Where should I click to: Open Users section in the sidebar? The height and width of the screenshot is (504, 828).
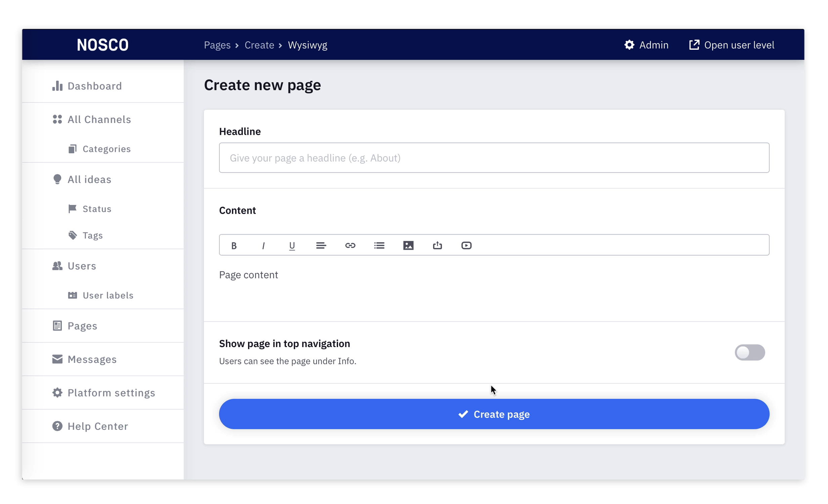click(x=82, y=266)
